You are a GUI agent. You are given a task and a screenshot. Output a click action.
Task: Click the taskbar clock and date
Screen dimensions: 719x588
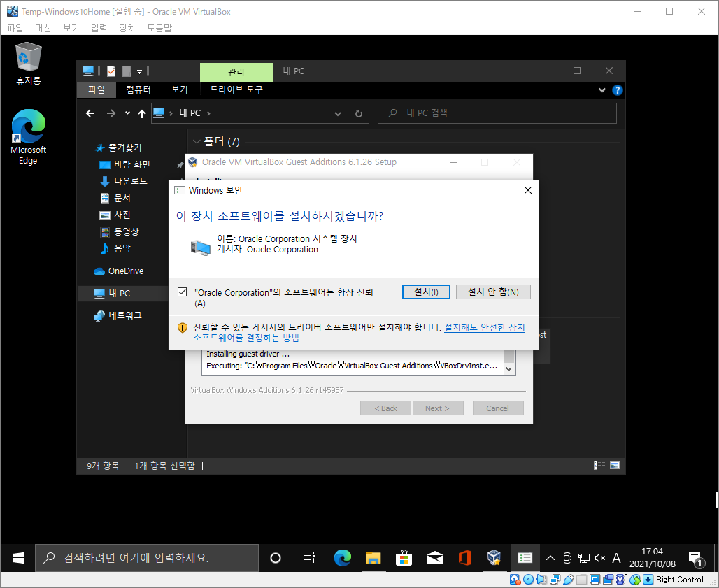[x=652, y=558]
